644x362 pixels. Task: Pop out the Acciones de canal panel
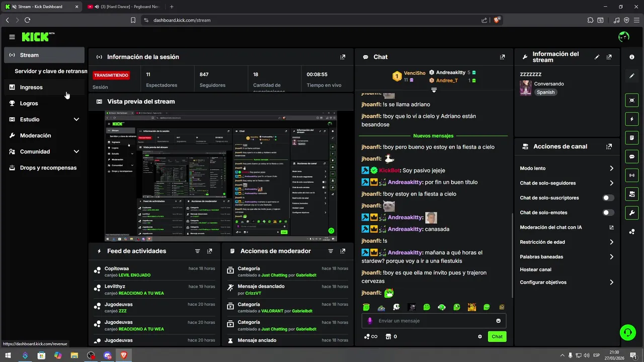609,147
